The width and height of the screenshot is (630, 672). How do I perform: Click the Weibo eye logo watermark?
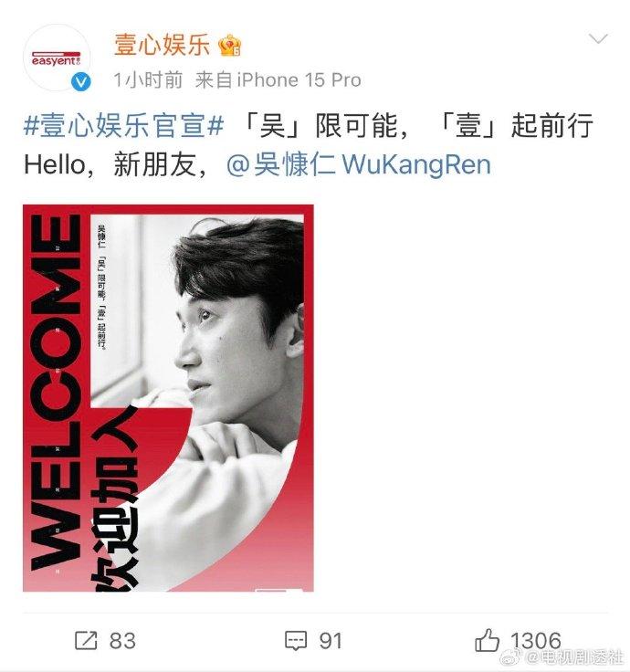click(511, 656)
